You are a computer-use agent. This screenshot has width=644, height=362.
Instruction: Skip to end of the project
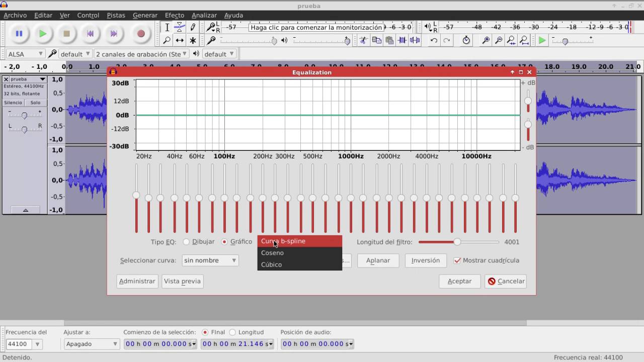[x=114, y=34]
